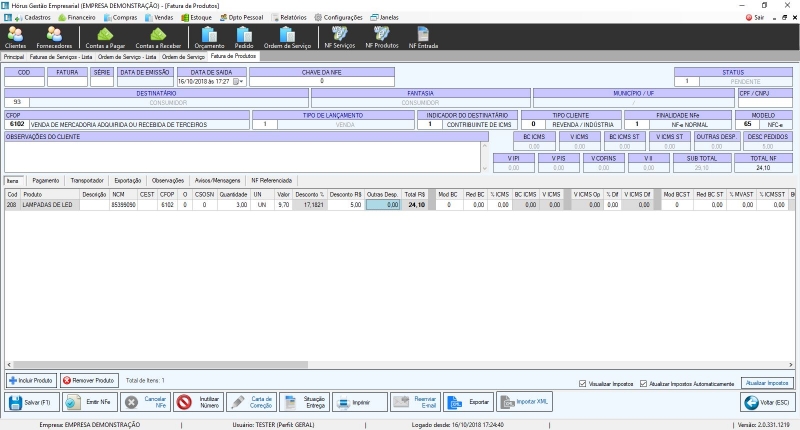Select the Exportação tab
The width and height of the screenshot is (800, 430).
[128, 181]
